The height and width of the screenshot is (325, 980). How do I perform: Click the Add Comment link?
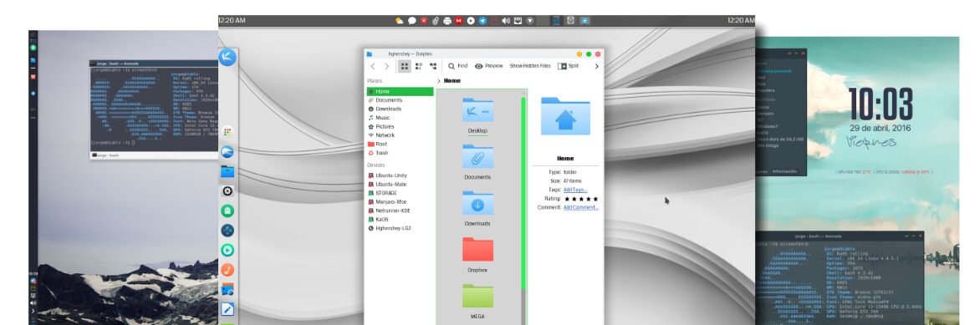(580, 207)
